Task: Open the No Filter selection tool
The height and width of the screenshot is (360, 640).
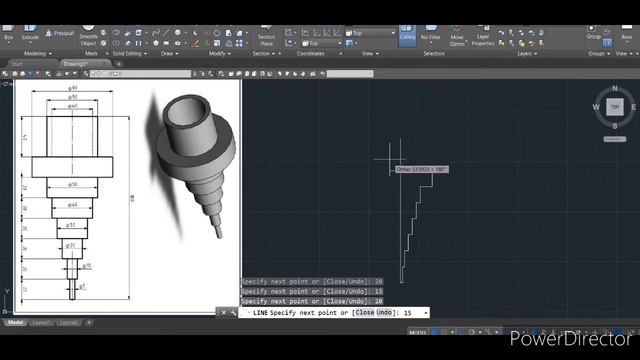Action: coord(431,33)
